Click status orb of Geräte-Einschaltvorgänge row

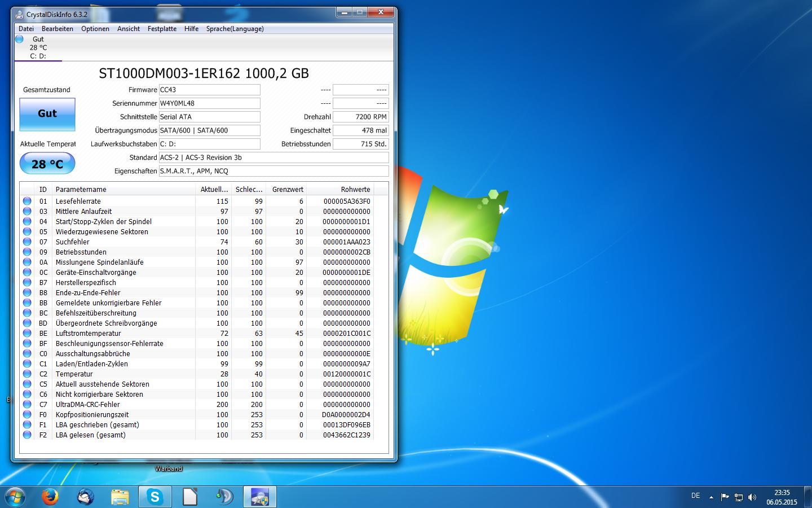pos(27,272)
